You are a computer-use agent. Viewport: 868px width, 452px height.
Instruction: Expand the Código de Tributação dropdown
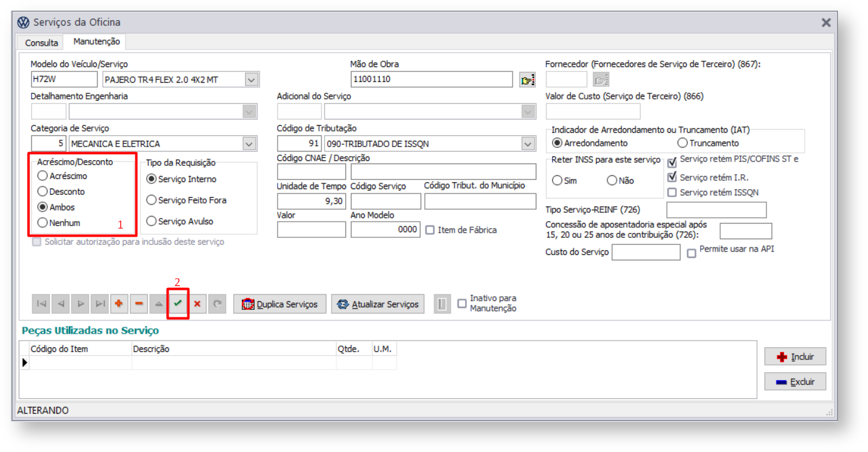point(529,144)
